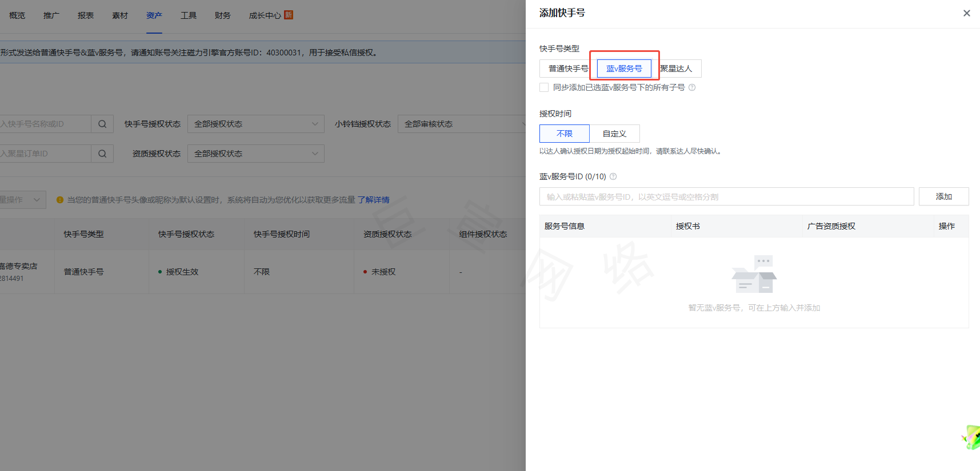Select 聚星达人 account type
This screenshot has height=471, width=980.
677,69
